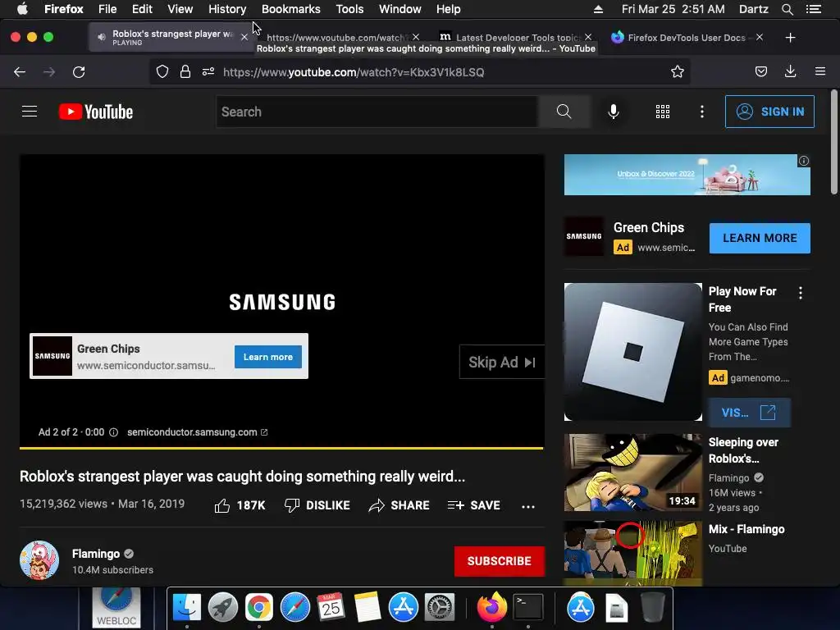View site security padlock information
This screenshot has height=630, width=840.
click(x=185, y=72)
